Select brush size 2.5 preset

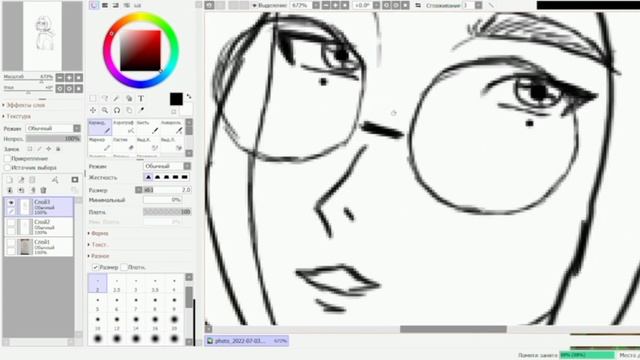pyautogui.click(x=117, y=284)
